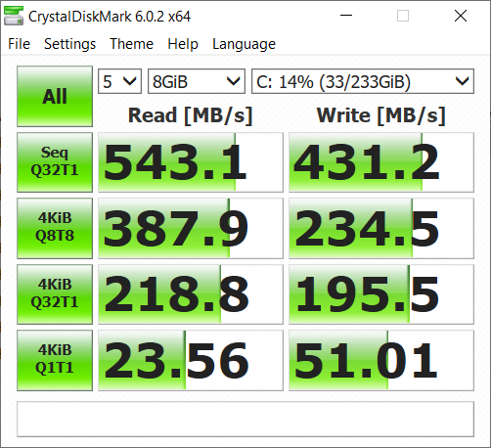The width and height of the screenshot is (491, 448).
Task: Open the File menu
Action: pyautogui.click(x=19, y=44)
